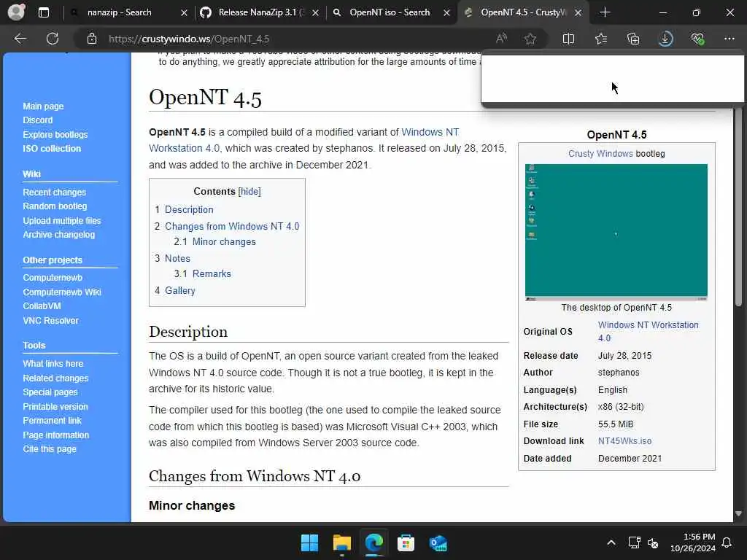Open the Original OS link in infobox
This screenshot has height=560, width=747.
pyautogui.click(x=648, y=332)
